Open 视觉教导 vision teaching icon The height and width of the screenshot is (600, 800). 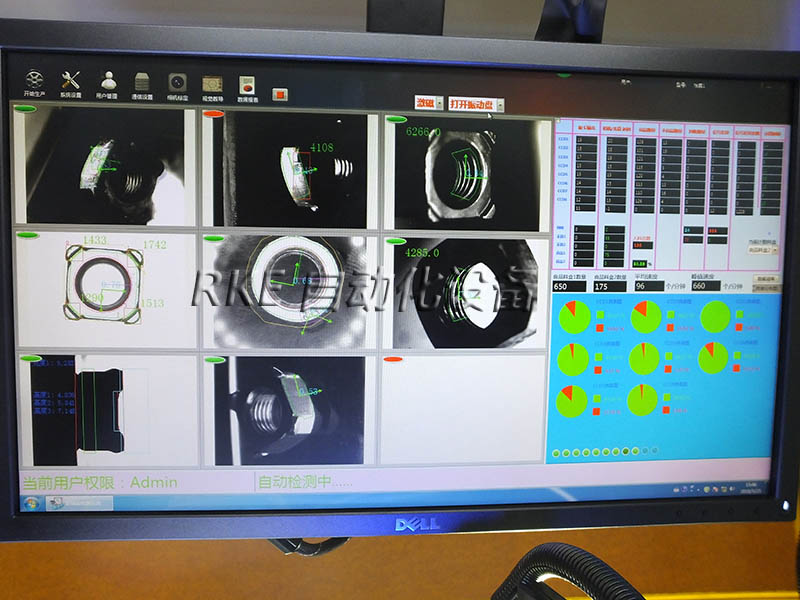(x=213, y=85)
